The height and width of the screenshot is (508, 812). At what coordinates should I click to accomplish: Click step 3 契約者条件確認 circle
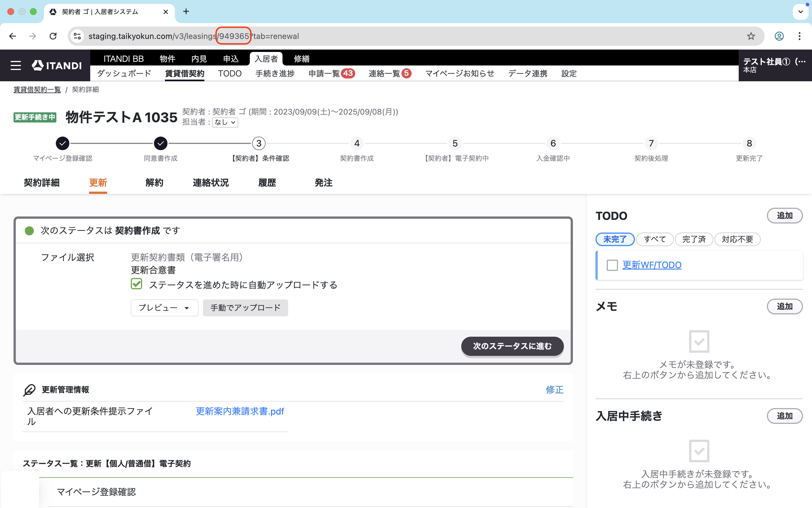259,143
